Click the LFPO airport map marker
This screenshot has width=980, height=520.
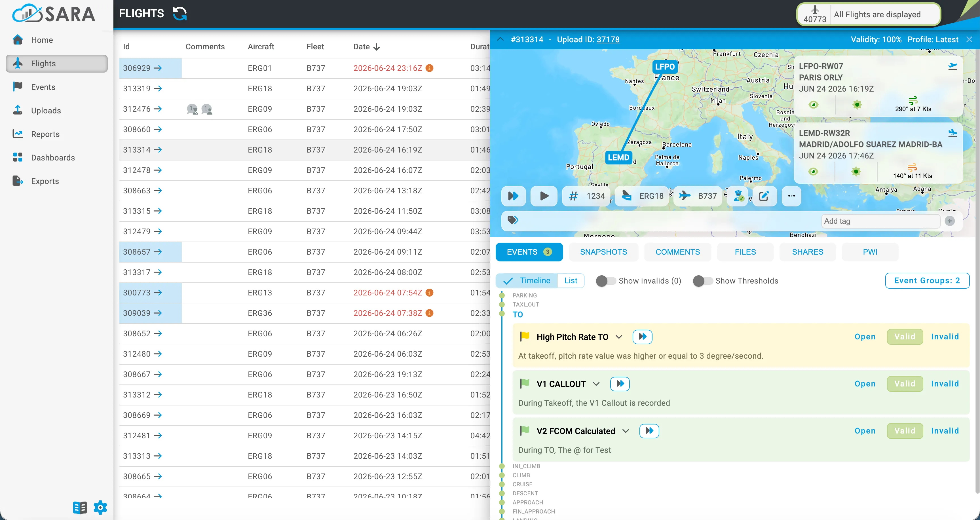coord(665,67)
